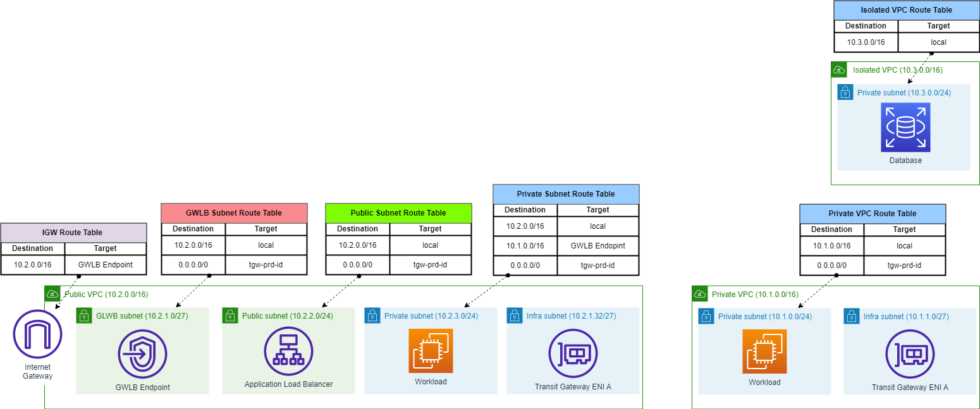Click the Application Load Balancer icon
Screen dimensions: 980x409
point(288,353)
